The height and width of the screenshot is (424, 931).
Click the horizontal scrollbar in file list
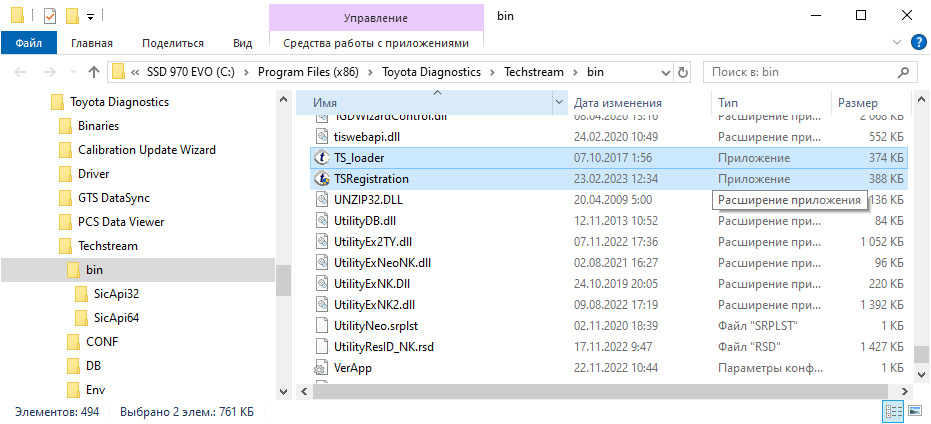tap(600, 391)
